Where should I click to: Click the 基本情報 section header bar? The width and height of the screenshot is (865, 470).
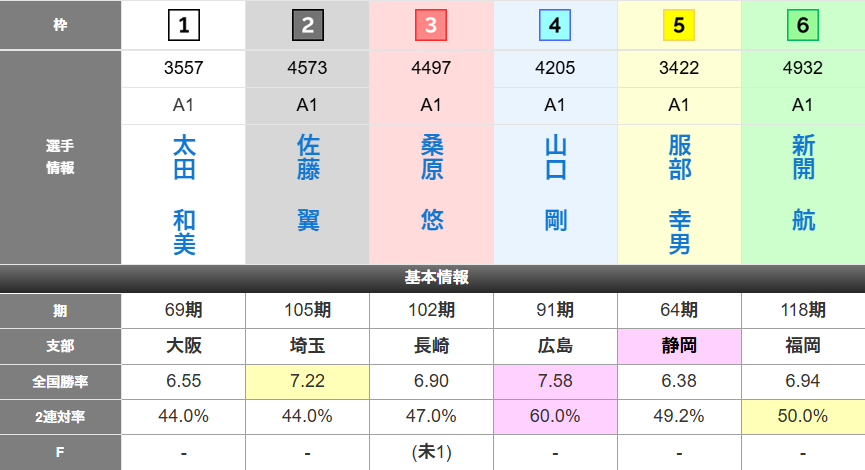(432, 278)
